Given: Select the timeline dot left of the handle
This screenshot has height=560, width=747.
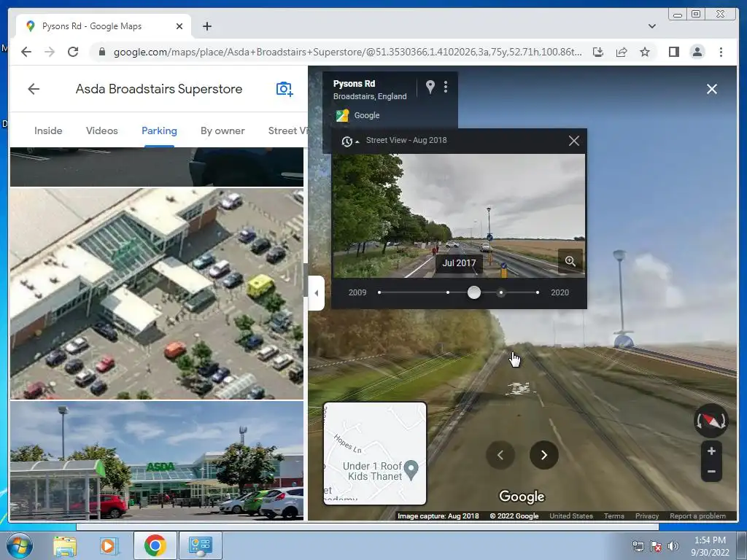Looking at the screenshot, I should point(448,292).
